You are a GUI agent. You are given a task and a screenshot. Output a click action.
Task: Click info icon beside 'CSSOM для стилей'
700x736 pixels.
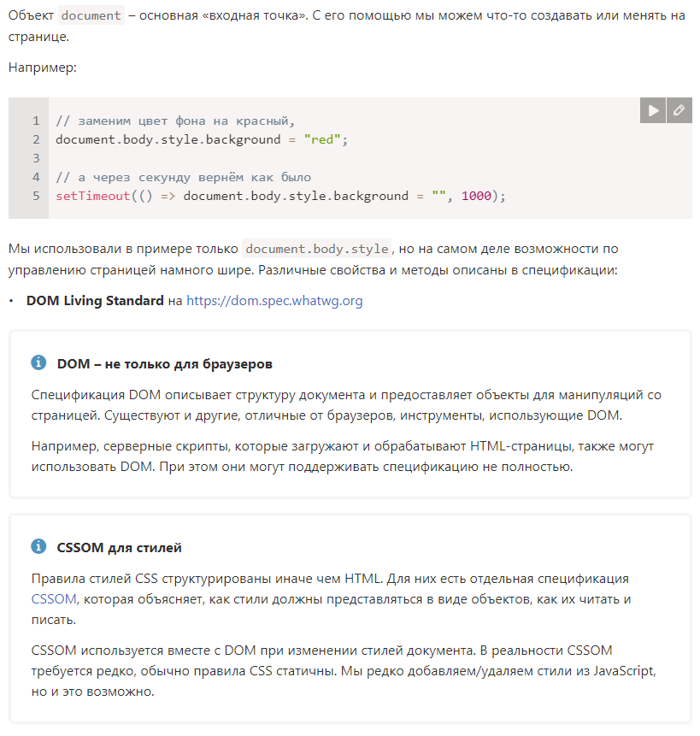pos(38,546)
